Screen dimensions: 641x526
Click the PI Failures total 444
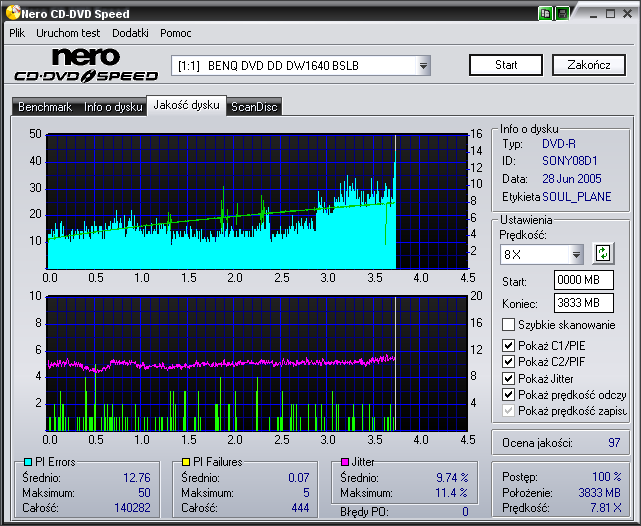(x=300, y=508)
